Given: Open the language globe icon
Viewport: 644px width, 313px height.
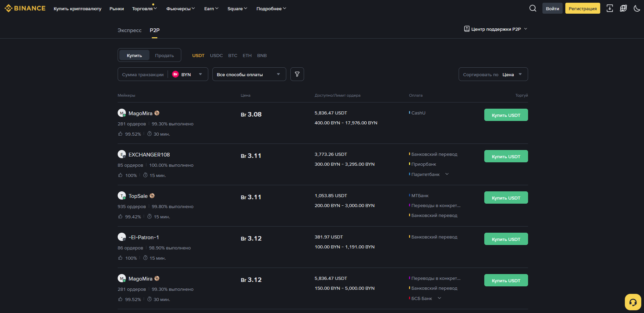Looking at the screenshot, I should 623,8.
